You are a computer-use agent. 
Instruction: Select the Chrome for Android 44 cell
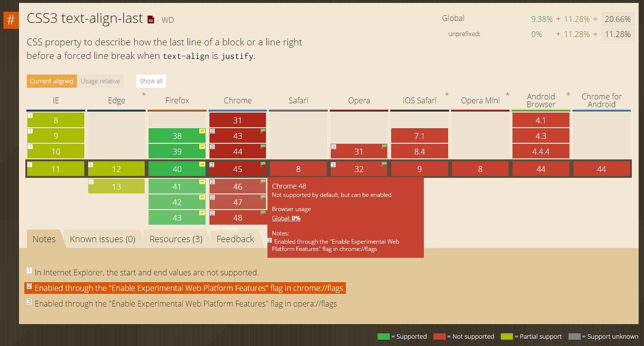[602, 169]
